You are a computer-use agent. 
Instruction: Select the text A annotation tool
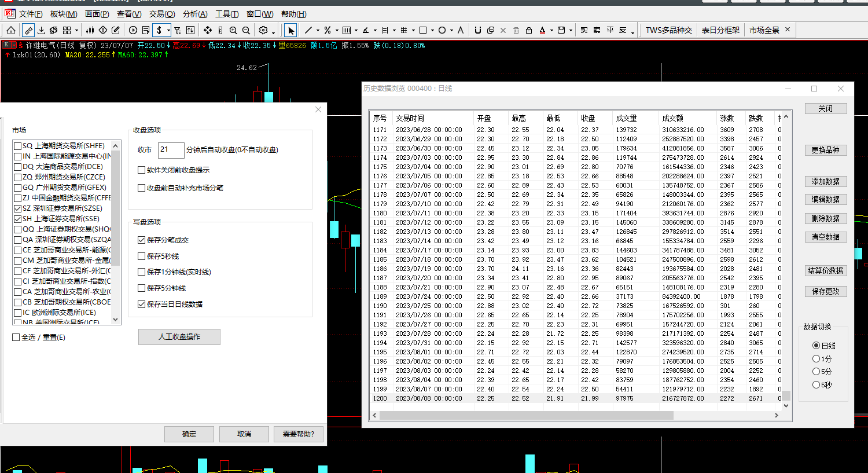click(x=461, y=30)
